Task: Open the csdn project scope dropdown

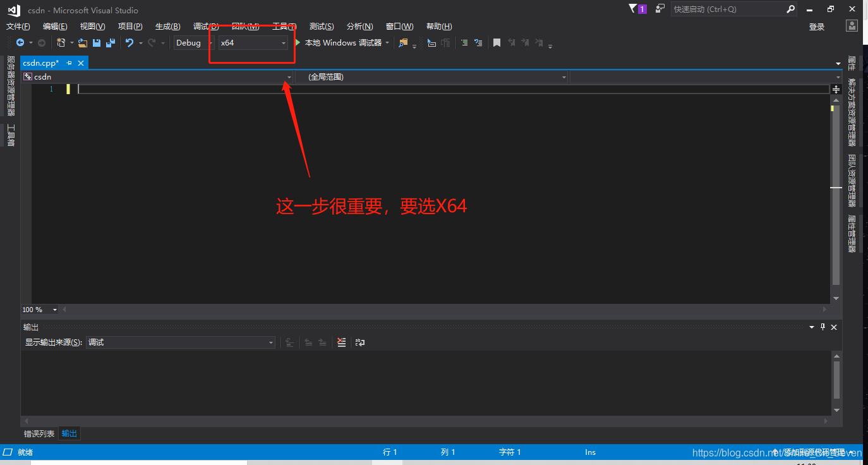Action: tap(157, 77)
